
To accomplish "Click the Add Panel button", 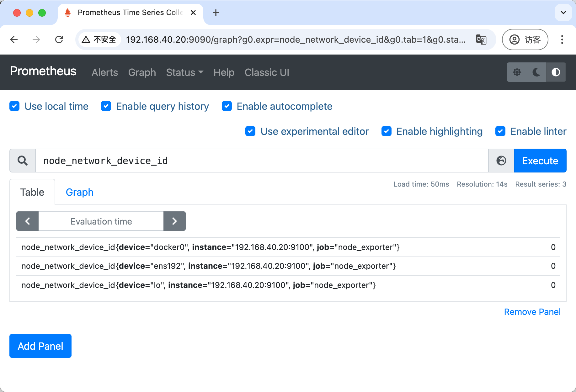I will click(x=40, y=346).
